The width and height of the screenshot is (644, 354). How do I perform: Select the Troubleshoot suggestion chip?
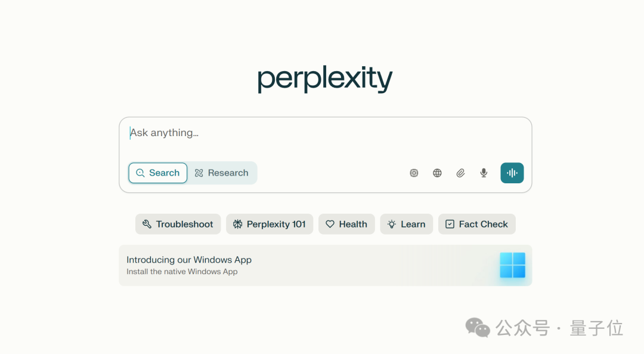[178, 224]
